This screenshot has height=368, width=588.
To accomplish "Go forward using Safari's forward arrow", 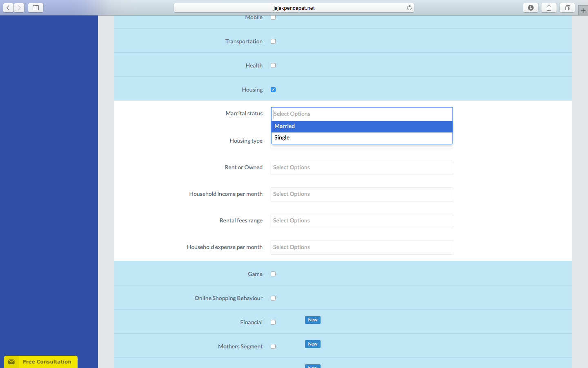I will (x=19, y=8).
